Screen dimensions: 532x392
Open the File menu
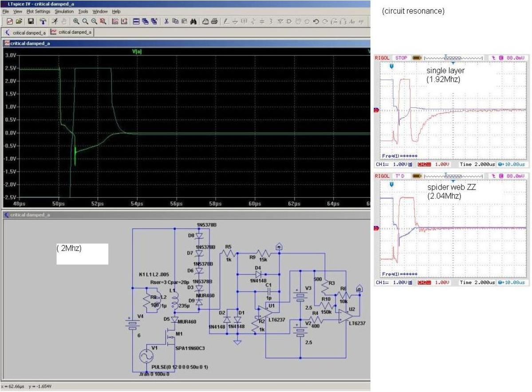pos(5,12)
